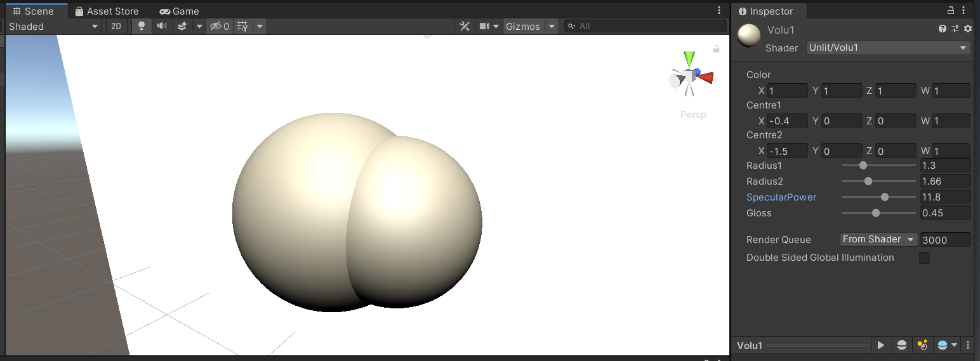Viewport: 980px width, 361px height.
Task: Click the Centre2 Y value field
Action: click(842, 152)
